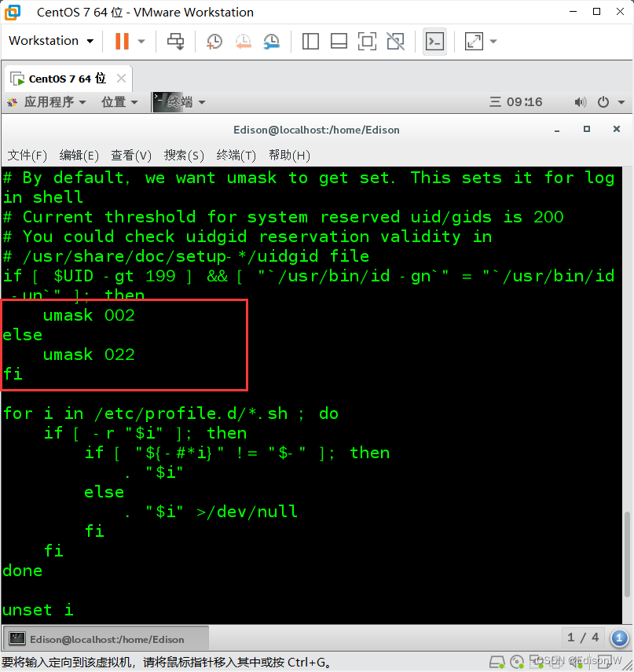Click the terminal scrollbar thumb
The width and height of the screenshot is (634, 672).
(x=627, y=554)
